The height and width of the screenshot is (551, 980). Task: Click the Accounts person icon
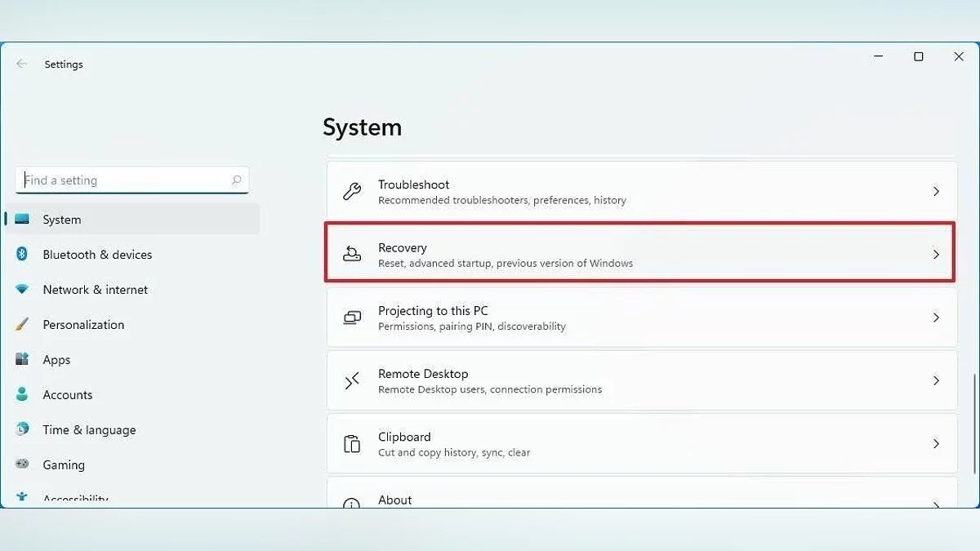[x=22, y=394]
